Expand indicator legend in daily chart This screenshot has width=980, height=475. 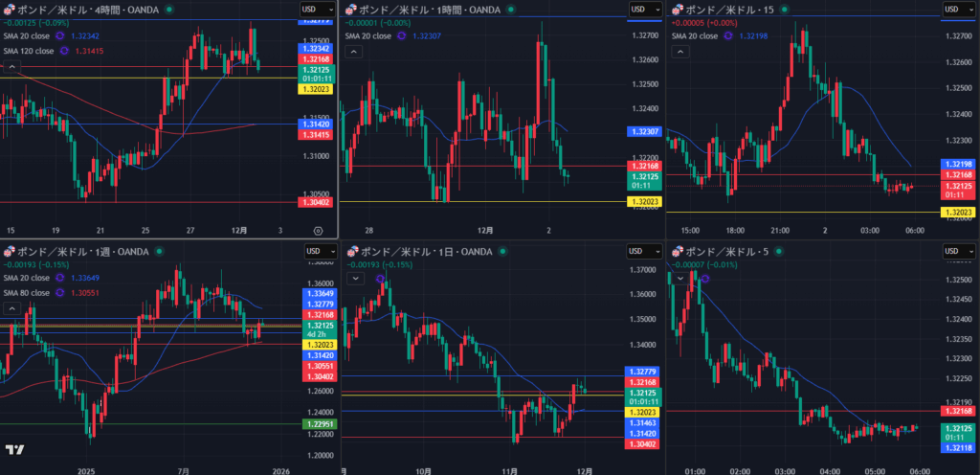pyautogui.click(x=354, y=279)
